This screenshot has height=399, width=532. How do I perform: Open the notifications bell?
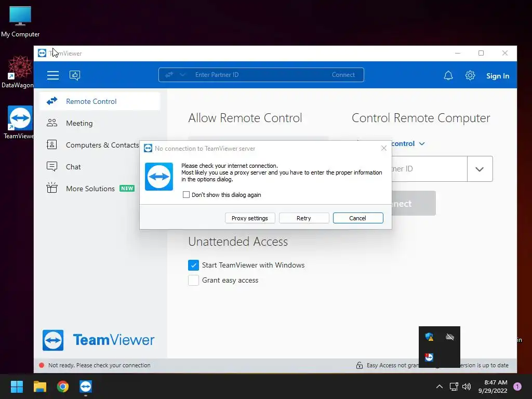click(x=448, y=75)
